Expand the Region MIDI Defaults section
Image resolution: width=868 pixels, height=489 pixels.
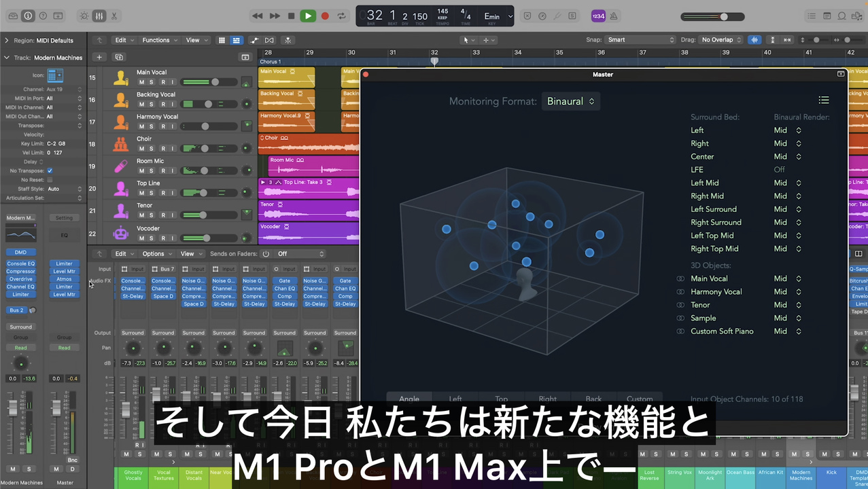coord(7,40)
